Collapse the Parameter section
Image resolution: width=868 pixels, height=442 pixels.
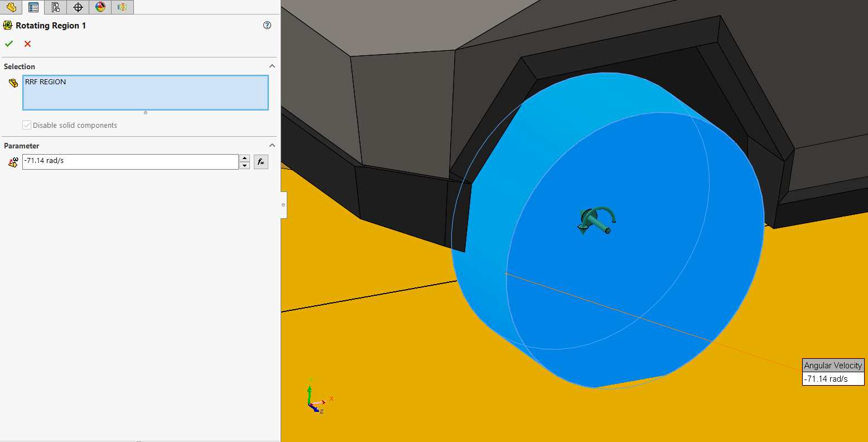pyautogui.click(x=272, y=145)
